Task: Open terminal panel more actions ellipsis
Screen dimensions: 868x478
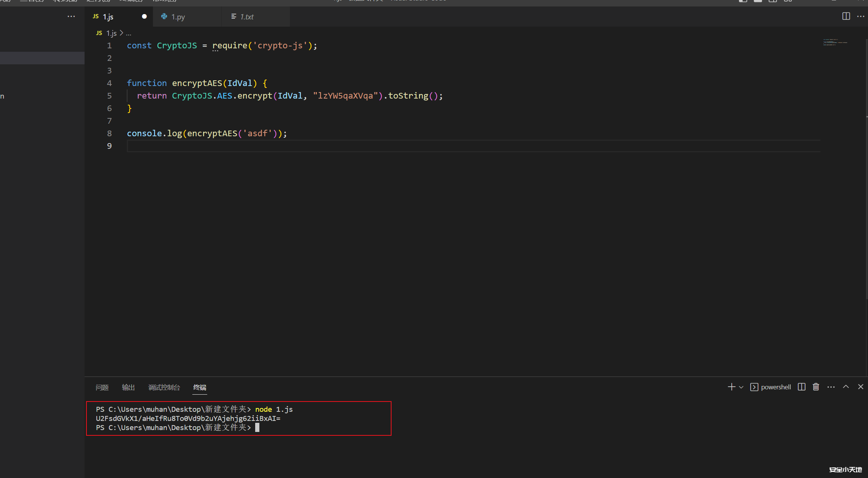Action: pyautogui.click(x=831, y=387)
